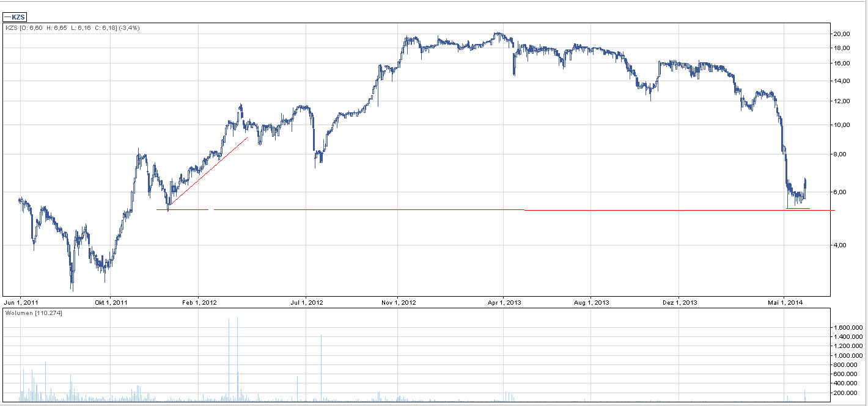
Task: Click the Okt 1, 2011 date label
Action: coord(110,302)
